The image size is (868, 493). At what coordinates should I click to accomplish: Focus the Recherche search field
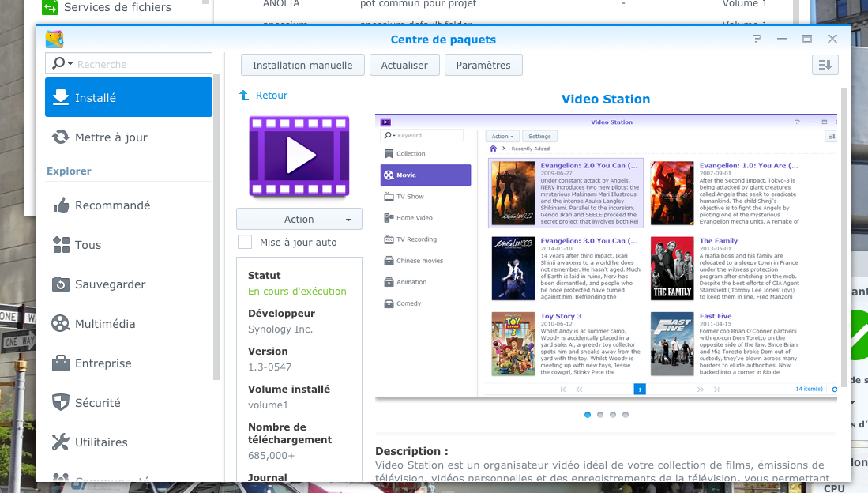point(129,64)
